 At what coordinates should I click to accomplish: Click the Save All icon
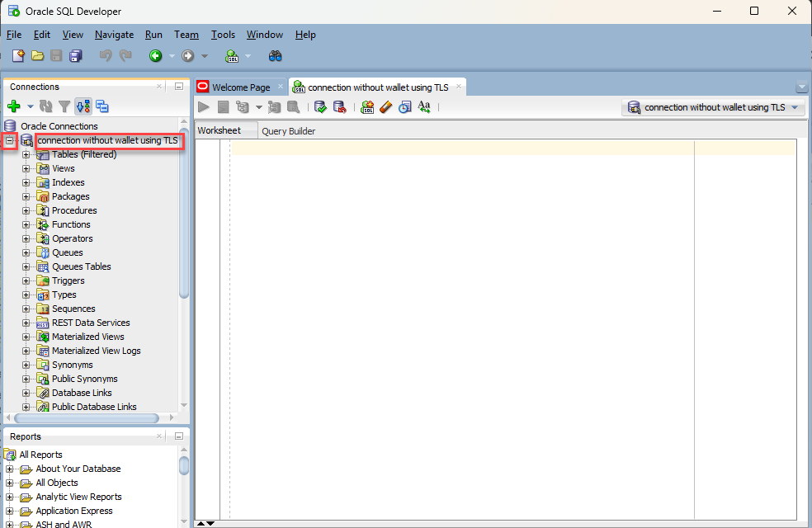[76, 56]
